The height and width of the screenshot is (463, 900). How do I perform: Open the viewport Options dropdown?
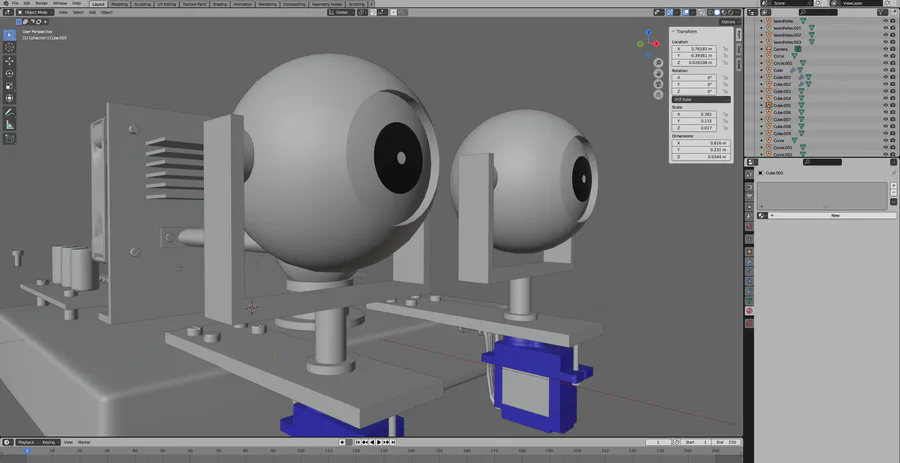728,22
